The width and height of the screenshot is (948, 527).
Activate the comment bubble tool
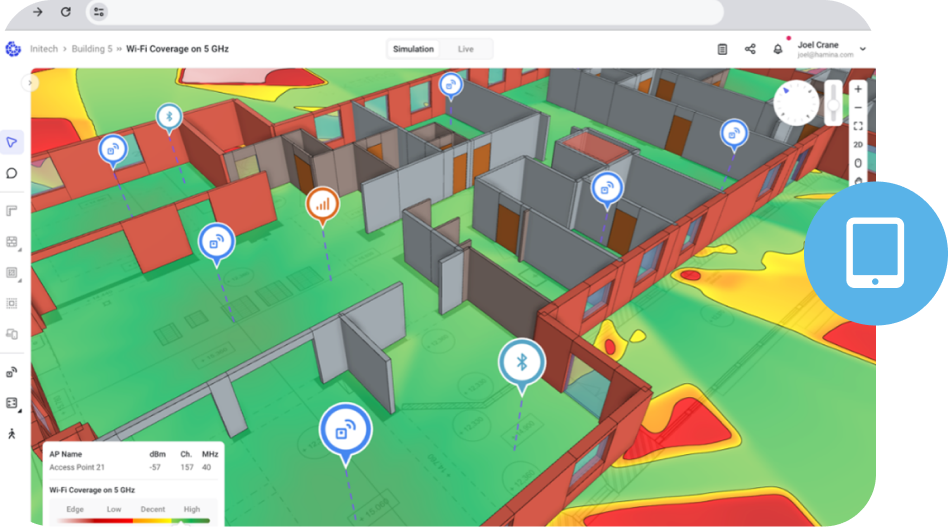[x=11, y=173]
